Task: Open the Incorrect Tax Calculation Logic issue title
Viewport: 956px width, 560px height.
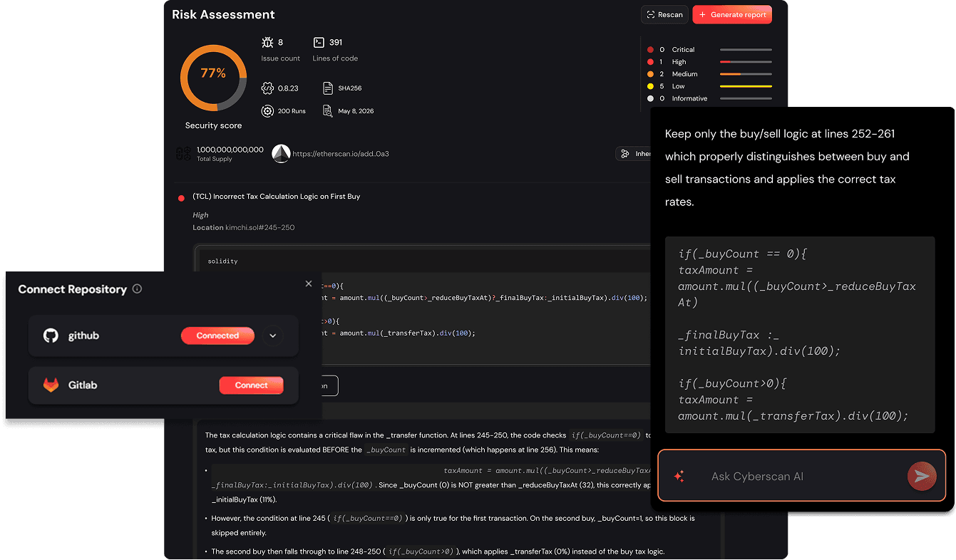Action: tap(277, 197)
